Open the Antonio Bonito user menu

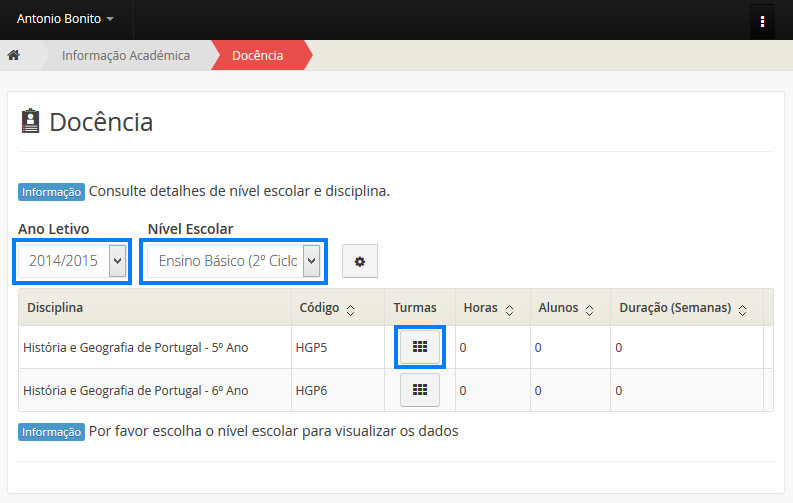65,19
